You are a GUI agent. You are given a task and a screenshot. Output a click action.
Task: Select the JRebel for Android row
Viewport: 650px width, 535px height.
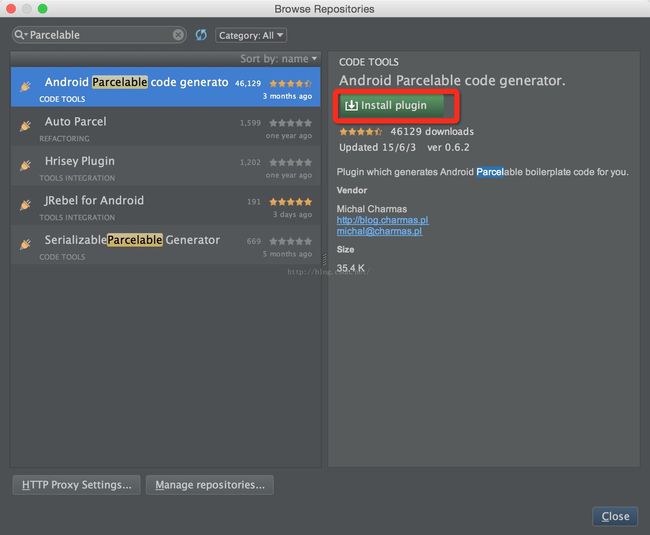165,206
